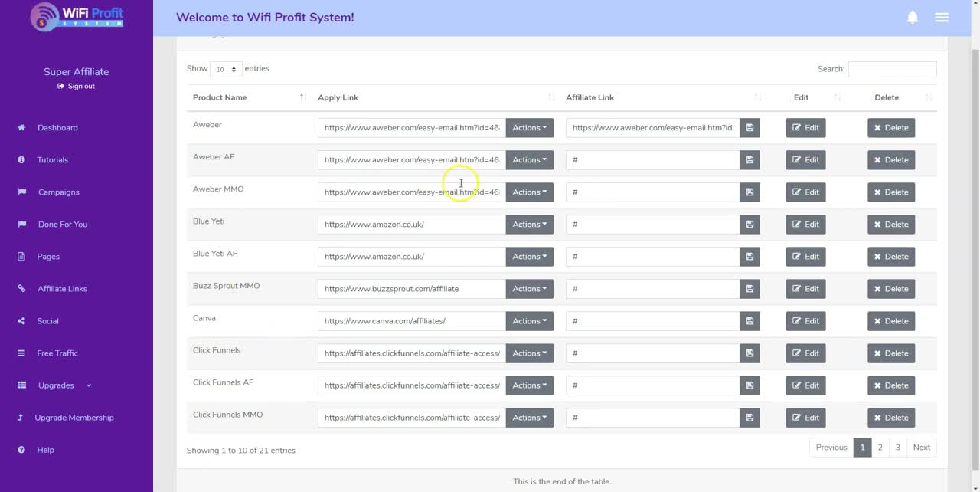Image resolution: width=980 pixels, height=492 pixels.
Task: Go to page 2 of the table
Action: 880,448
